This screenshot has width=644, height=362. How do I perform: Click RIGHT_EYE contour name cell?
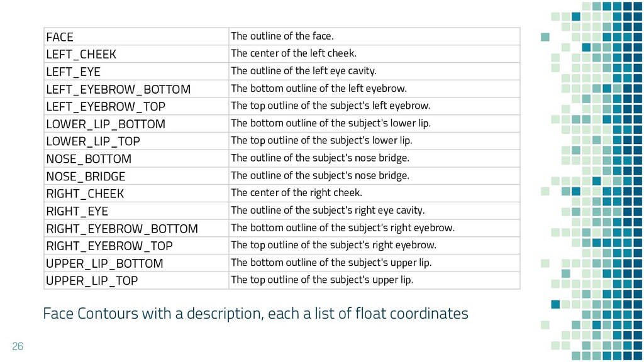77,211
